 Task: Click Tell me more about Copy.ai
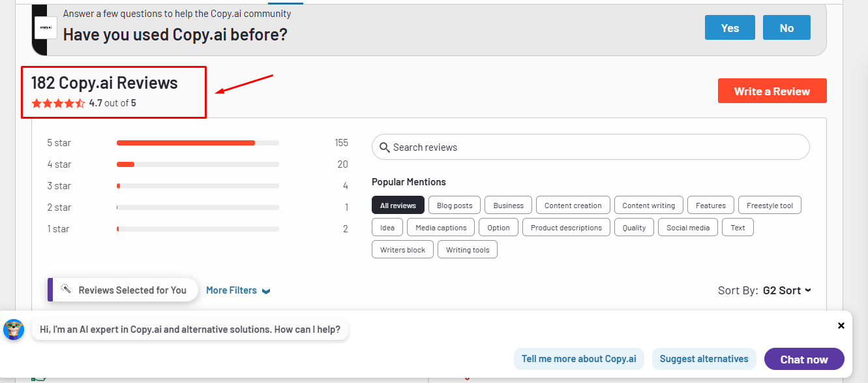579,359
